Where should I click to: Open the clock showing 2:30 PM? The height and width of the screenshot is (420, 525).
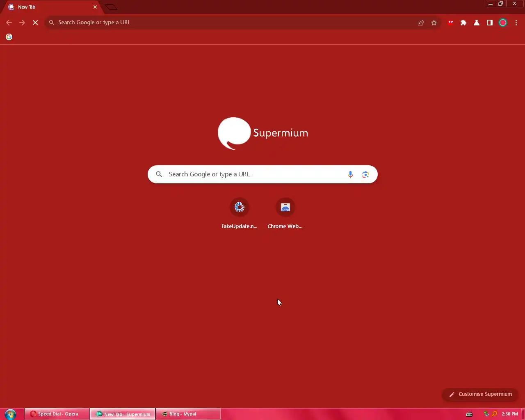pos(510,414)
